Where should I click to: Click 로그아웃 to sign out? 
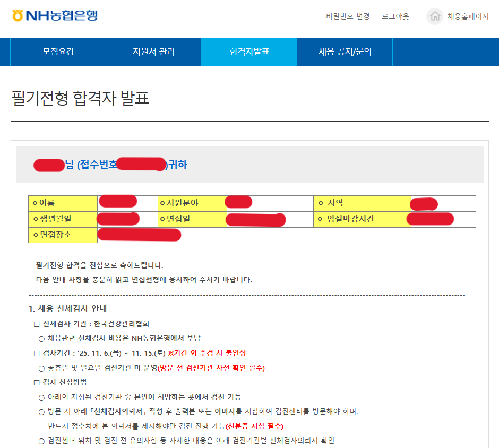[x=395, y=16]
